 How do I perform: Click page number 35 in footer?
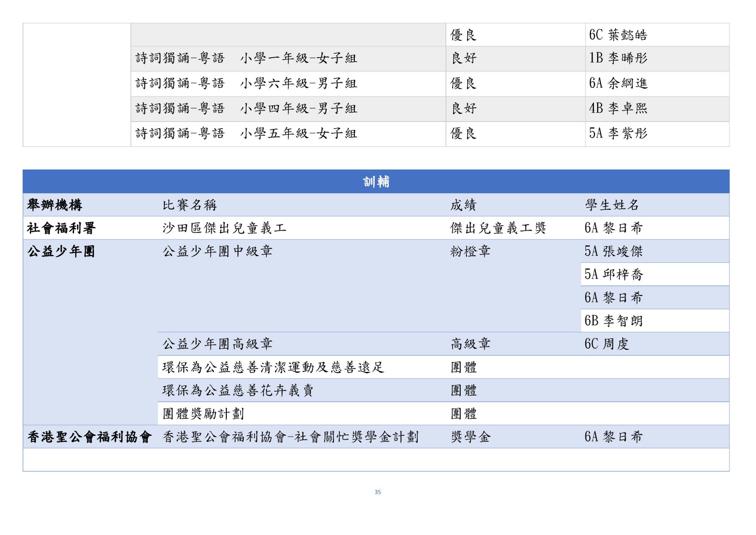pos(378,492)
